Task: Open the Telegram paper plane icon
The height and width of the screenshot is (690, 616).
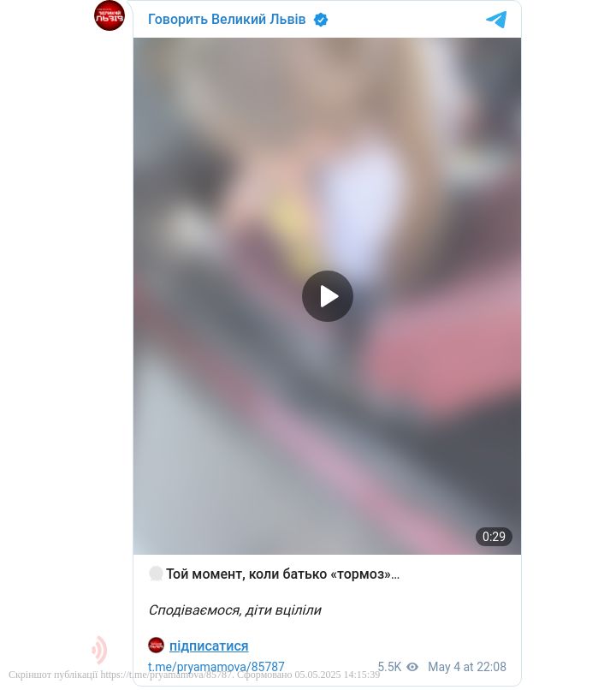Action: 496,20
